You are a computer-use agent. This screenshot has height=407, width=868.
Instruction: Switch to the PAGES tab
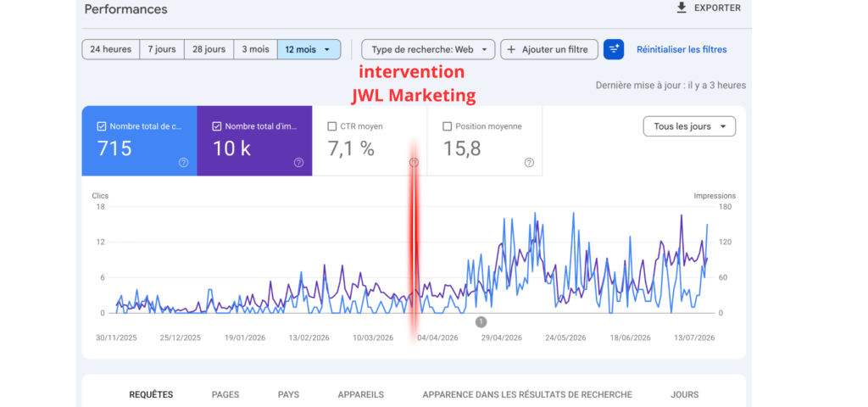[x=225, y=395]
